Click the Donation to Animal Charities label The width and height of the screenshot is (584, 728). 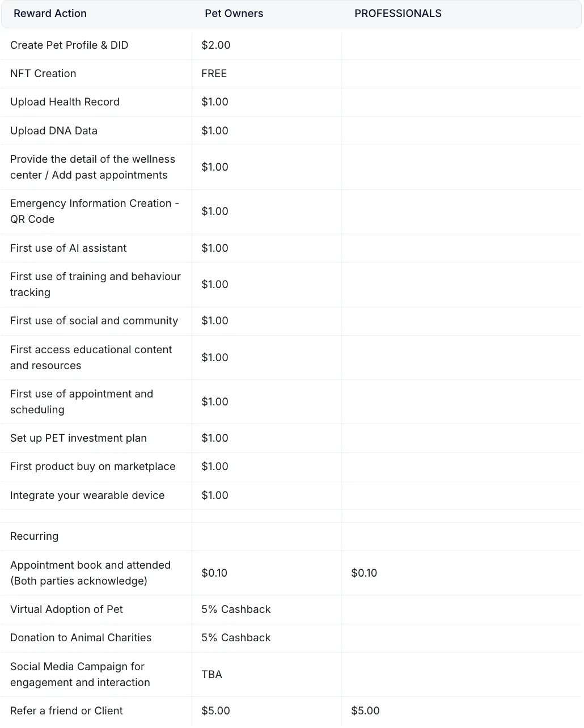[81, 638]
